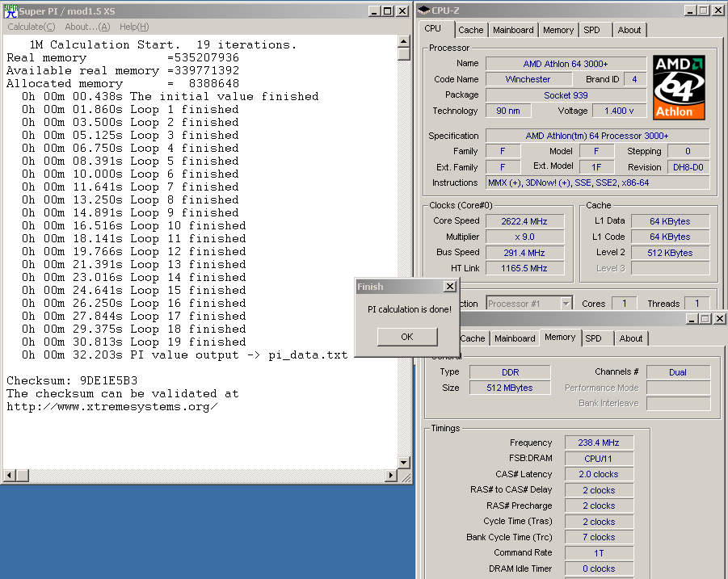Switch to the Memory tab in top CPU-Z window
This screenshot has width=728, height=579.
click(558, 30)
